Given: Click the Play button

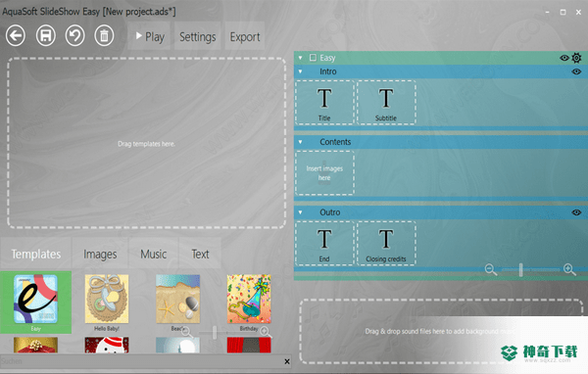Looking at the screenshot, I should 149,37.
